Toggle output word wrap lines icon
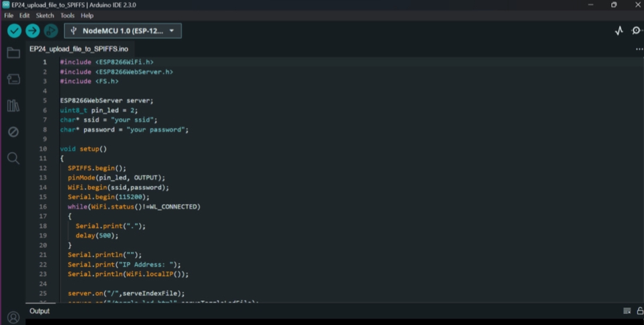Viewport: 644px width, 325px height. click(627, 311)
